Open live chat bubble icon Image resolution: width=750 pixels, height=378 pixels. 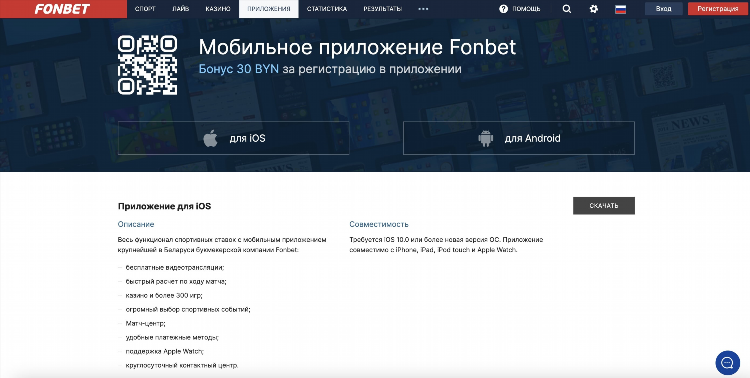pos(728,362)
